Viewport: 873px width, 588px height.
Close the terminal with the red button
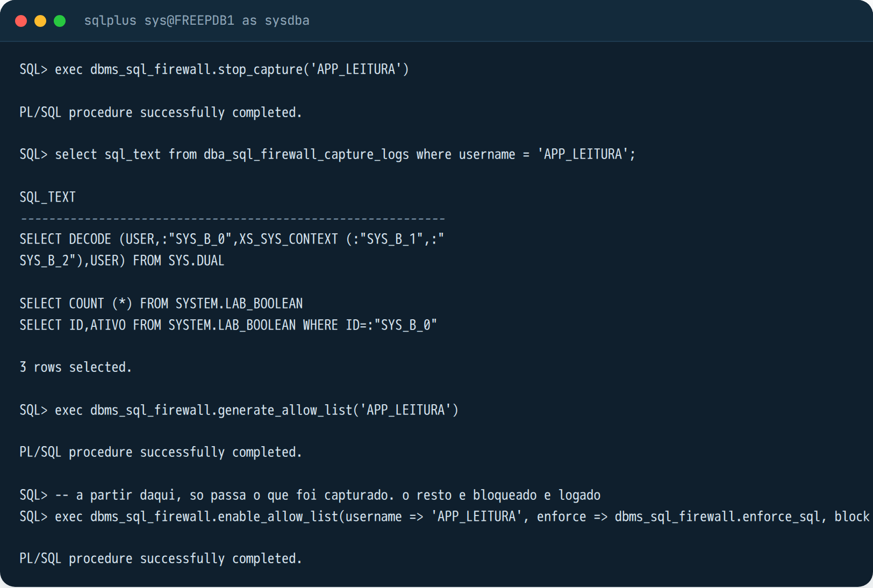pyautogui.click(x=21, y=21)
